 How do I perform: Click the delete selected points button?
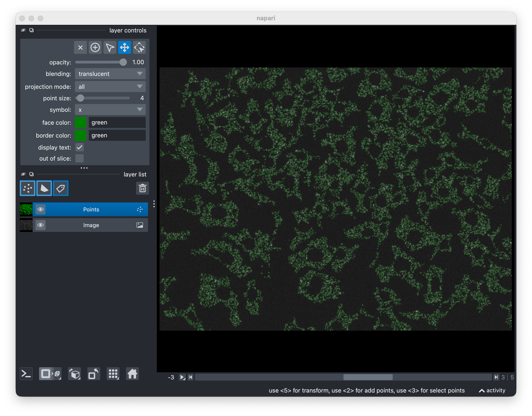click(x=80, y=48)
